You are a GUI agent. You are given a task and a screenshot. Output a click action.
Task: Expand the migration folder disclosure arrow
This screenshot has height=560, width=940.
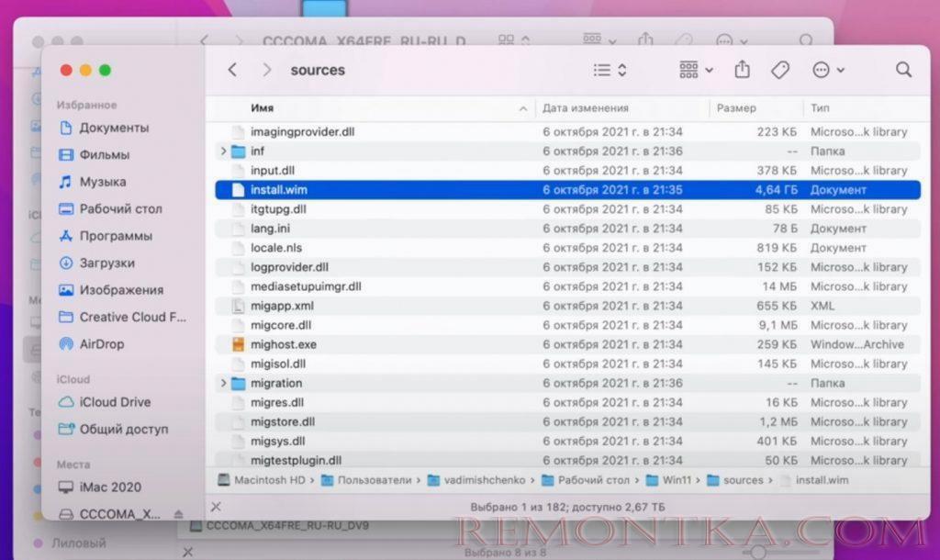(x=223, y=383)
